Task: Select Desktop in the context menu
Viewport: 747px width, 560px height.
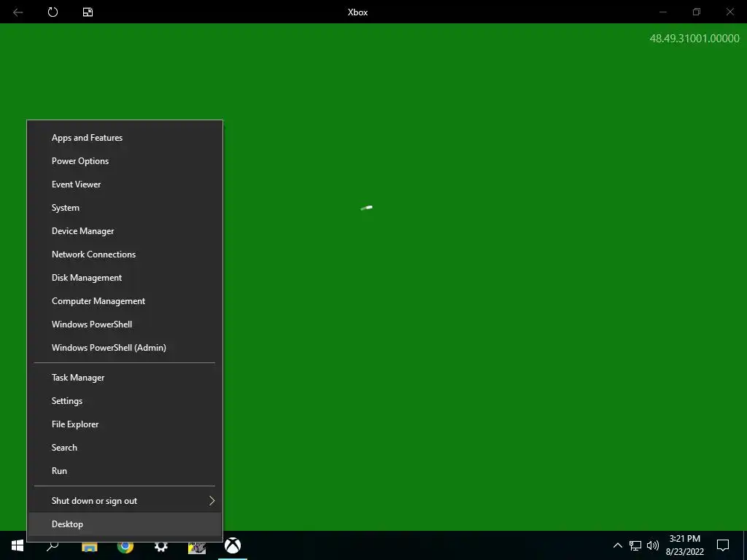Action: pyautogui.click(x=125, y=524)
